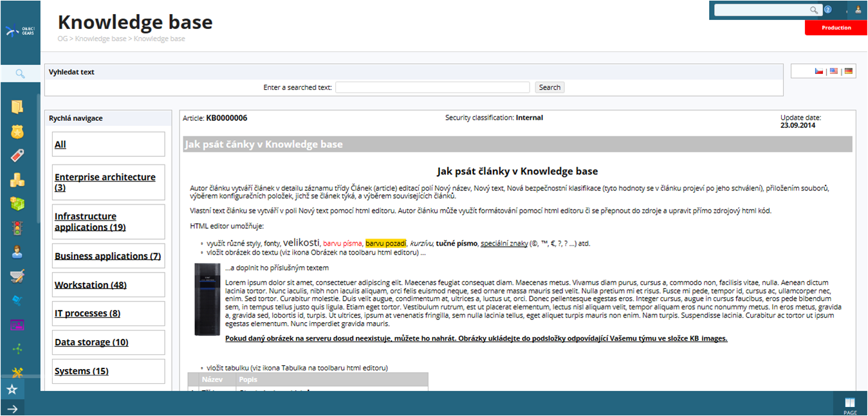
Task: Open the user profile icon top right
Action: (858, 10)
